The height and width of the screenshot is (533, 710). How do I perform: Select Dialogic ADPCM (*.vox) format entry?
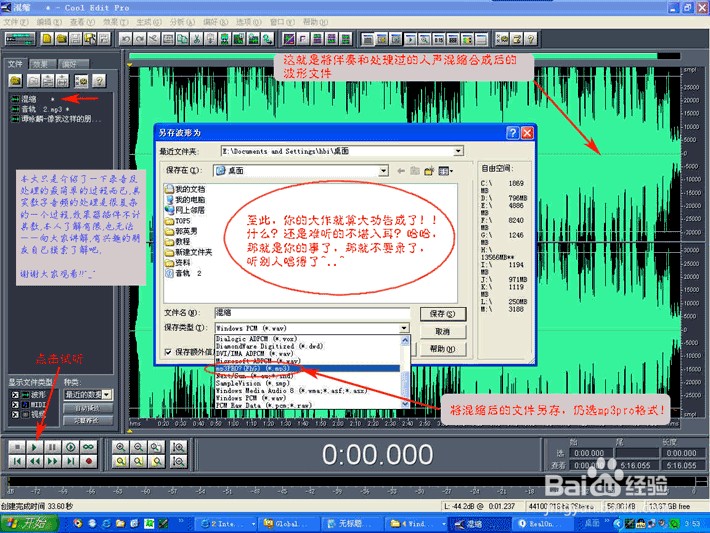coord(307,339)
